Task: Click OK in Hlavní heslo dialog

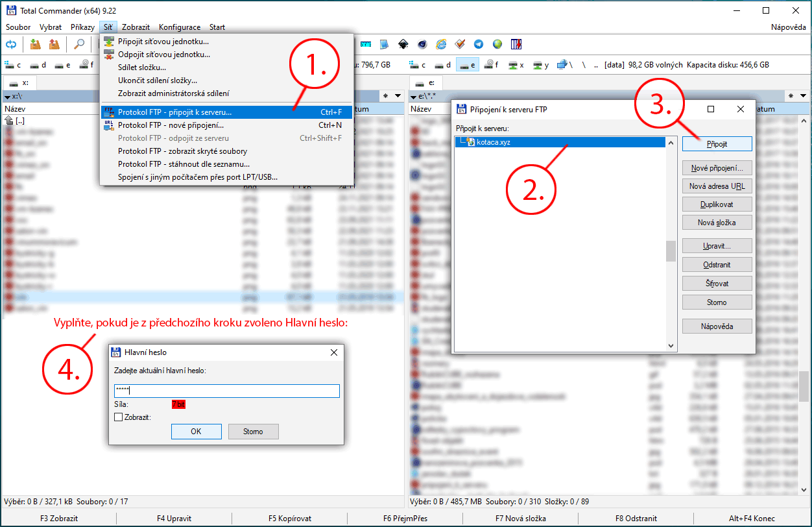Action: coord(196,432)
